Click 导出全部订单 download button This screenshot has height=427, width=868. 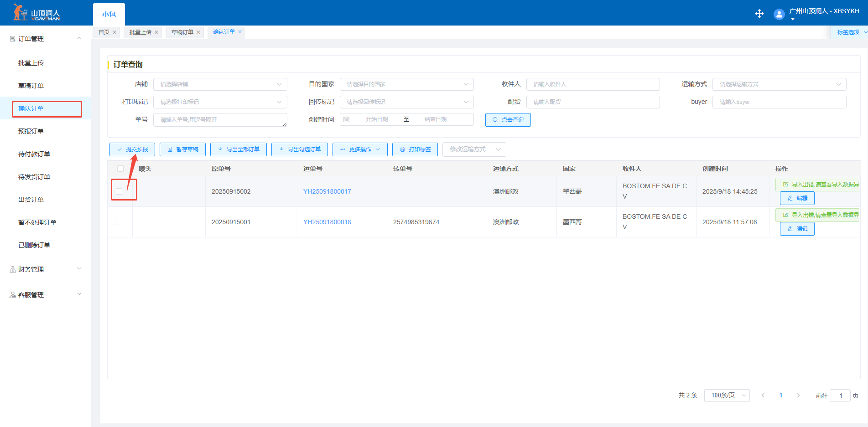[238, 149]
